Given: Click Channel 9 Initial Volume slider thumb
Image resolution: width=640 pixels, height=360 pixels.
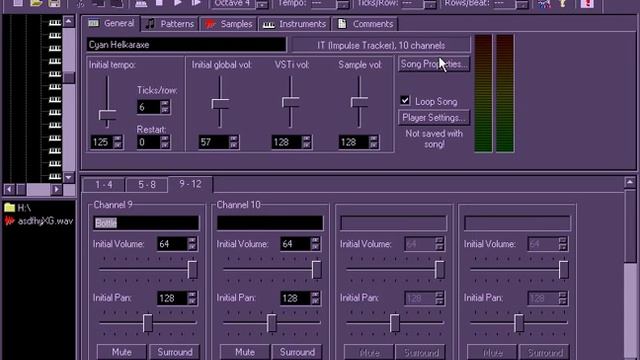Looking at the screenshot, I should point(192,270).
